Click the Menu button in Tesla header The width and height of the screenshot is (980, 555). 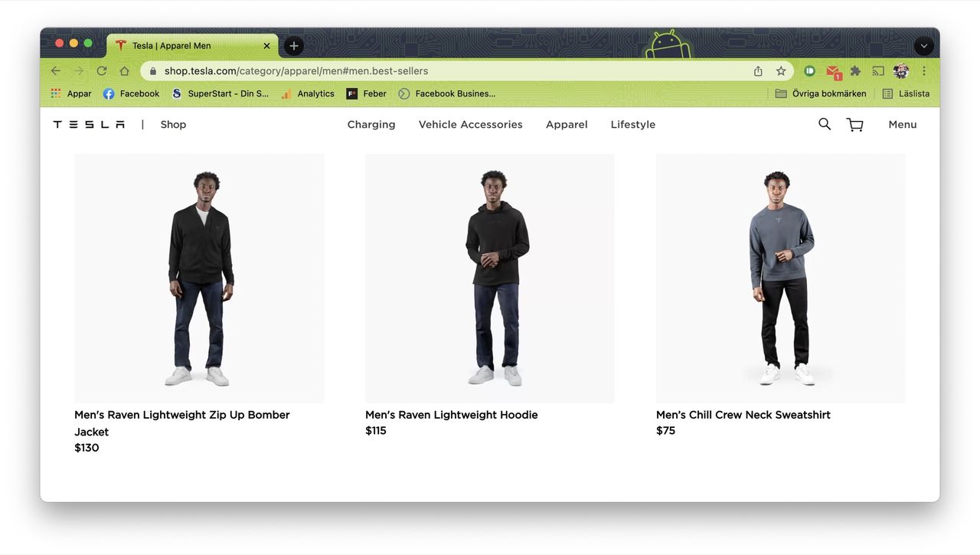(902, 125)
